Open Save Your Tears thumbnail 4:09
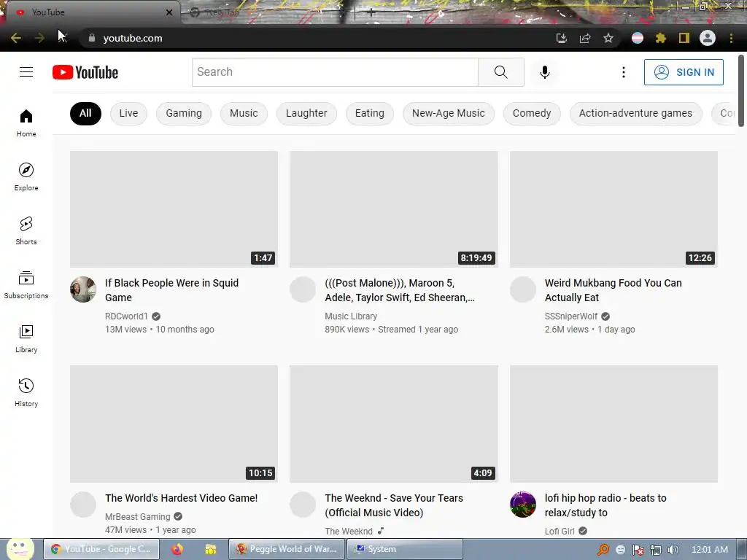747x560 pixels. (x=394, y=424)
